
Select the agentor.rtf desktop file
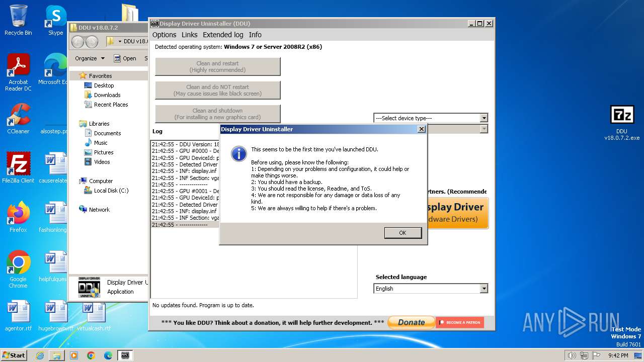pos(18,316)
